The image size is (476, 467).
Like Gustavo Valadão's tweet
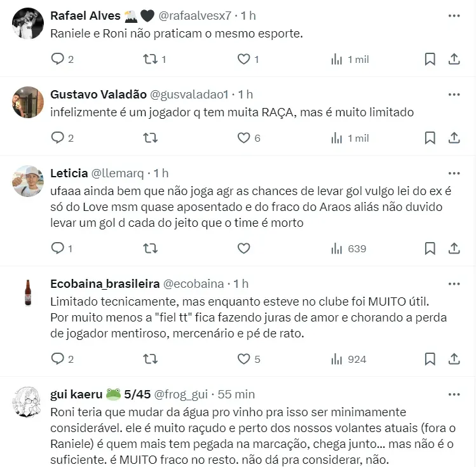click(244, 138)
